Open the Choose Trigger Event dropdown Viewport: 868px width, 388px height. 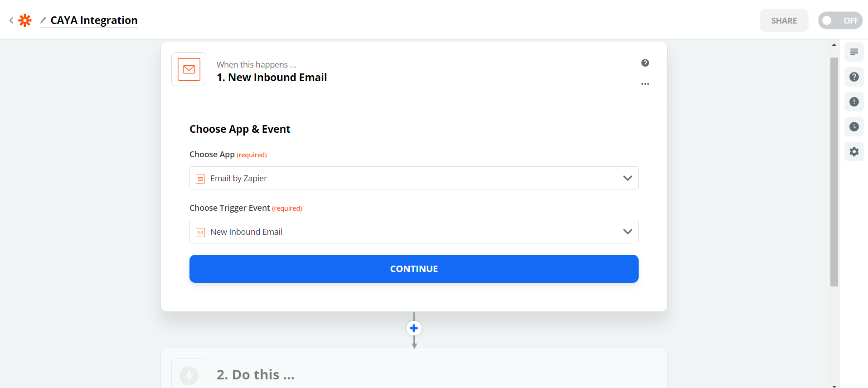tap(414, 232)
